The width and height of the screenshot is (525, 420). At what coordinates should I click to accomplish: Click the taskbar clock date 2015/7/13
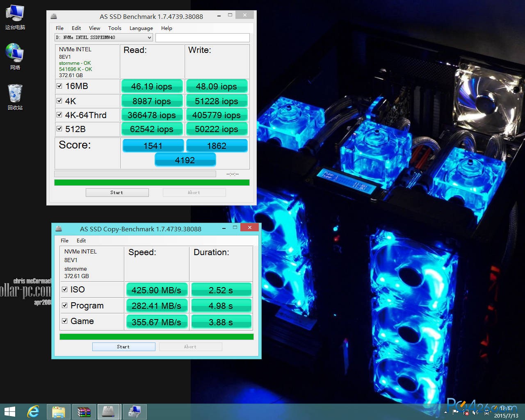coord(507,415)
